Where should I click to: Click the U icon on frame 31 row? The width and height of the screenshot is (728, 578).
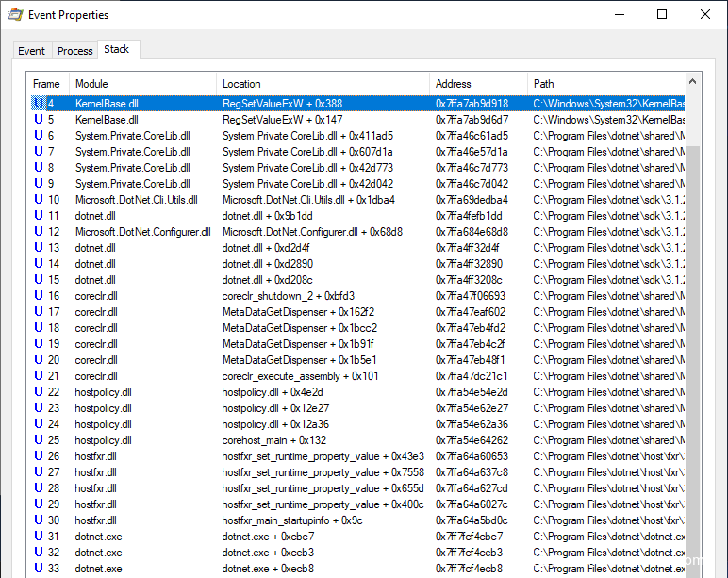pos(38,537)
